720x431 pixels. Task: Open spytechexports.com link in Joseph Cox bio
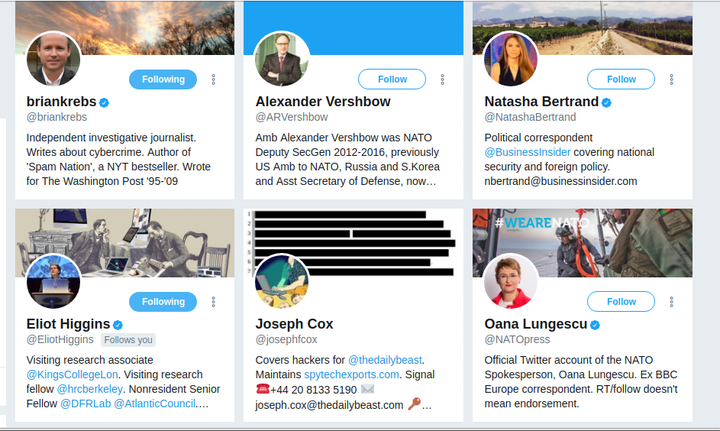351,375
